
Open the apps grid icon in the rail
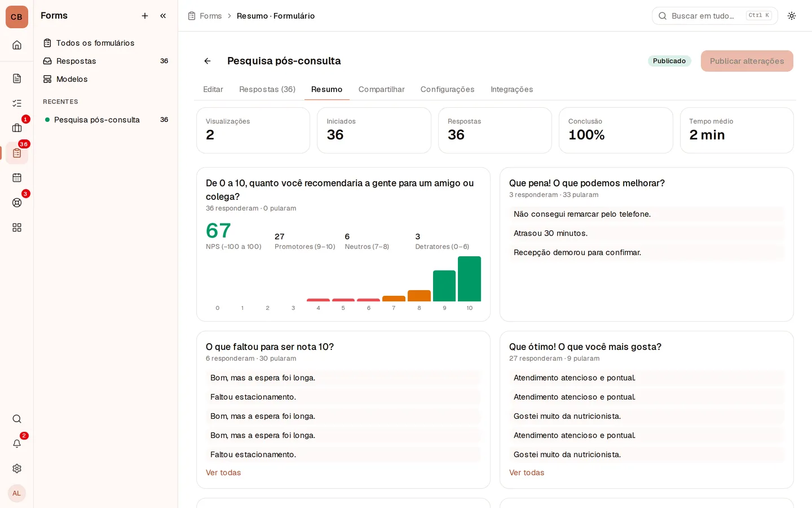[17, 227]
